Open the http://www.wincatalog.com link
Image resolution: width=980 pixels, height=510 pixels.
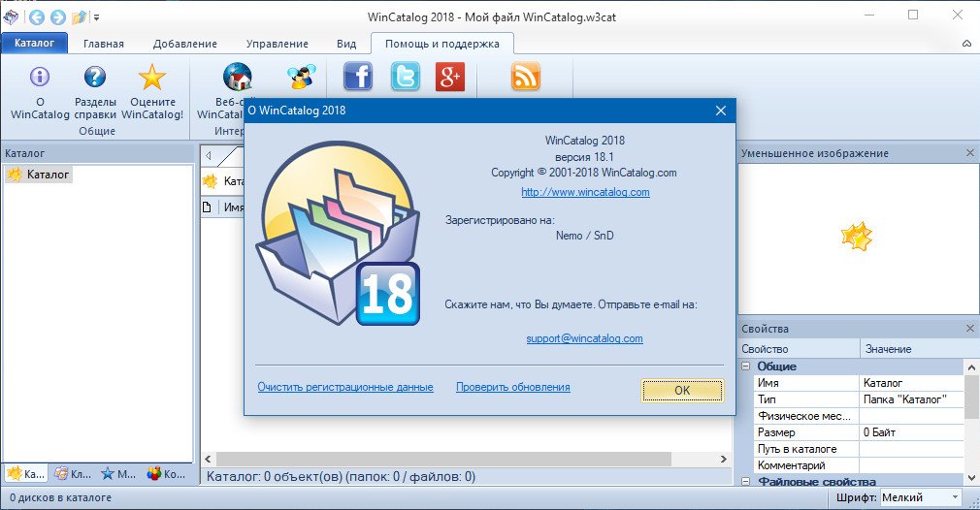[585, 192]
